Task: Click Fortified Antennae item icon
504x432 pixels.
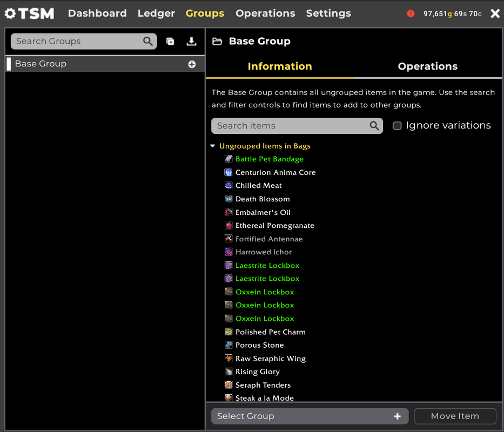Action: [x=229, y=239]
